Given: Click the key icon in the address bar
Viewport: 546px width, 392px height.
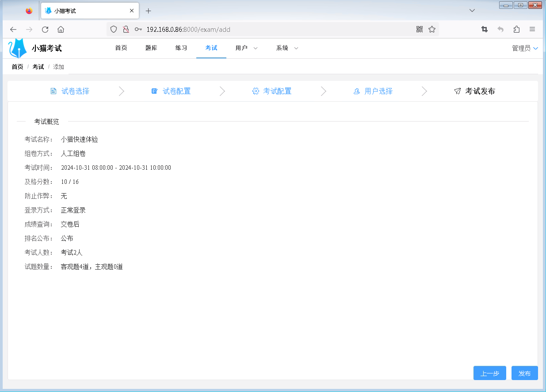Looking at the screenshot, I should (x=138, y=29).
